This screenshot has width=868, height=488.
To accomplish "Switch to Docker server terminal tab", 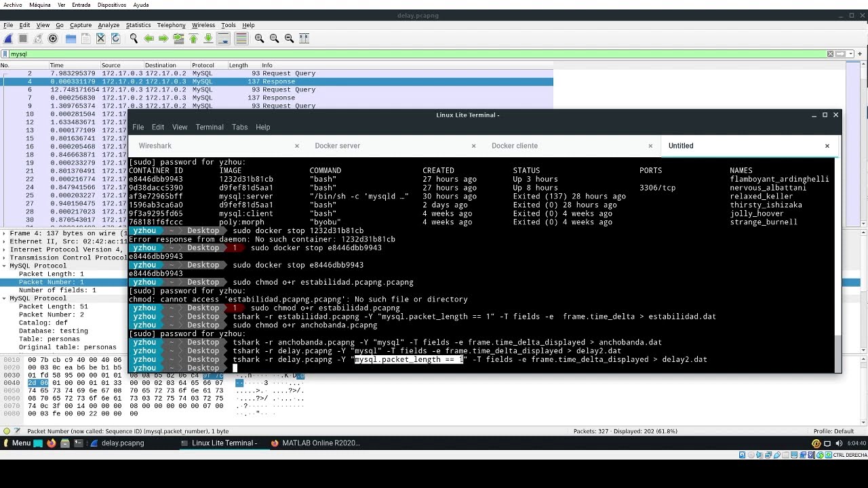I will click(x=337, y=146).
